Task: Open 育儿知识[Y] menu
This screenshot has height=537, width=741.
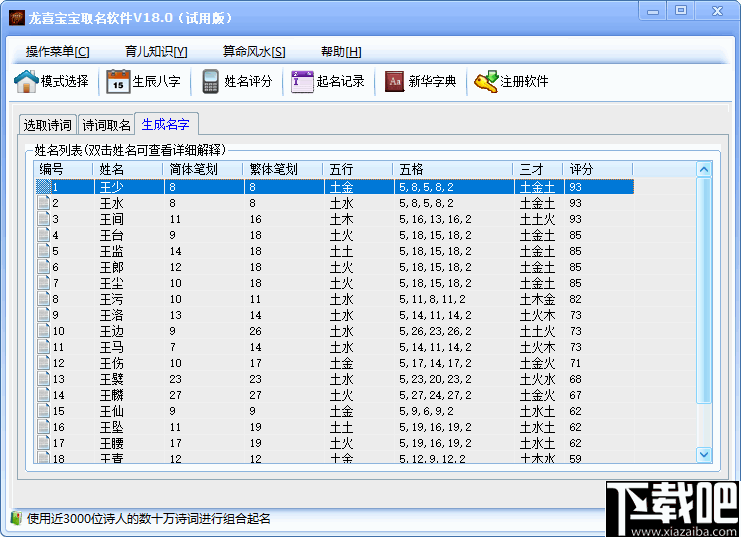Action: pyautogui.click(x=156, y=51)
